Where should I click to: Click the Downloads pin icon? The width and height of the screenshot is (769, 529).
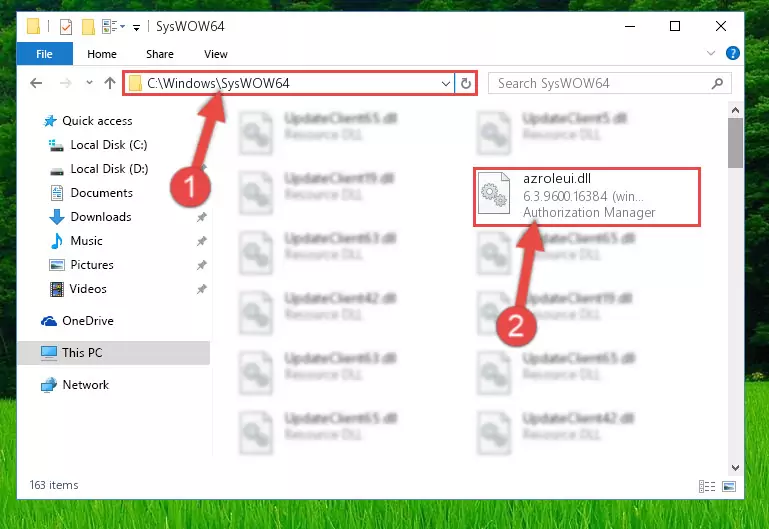click(x=202, y=217)
